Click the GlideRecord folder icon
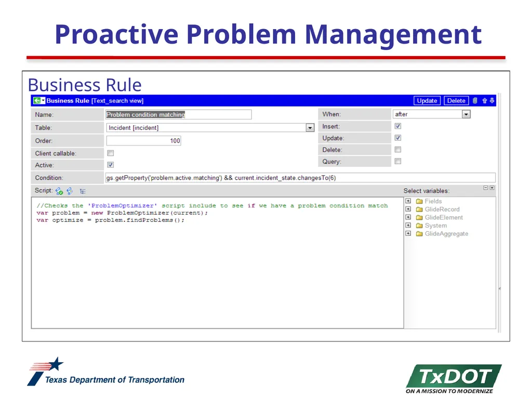 (x=419, y=209)
